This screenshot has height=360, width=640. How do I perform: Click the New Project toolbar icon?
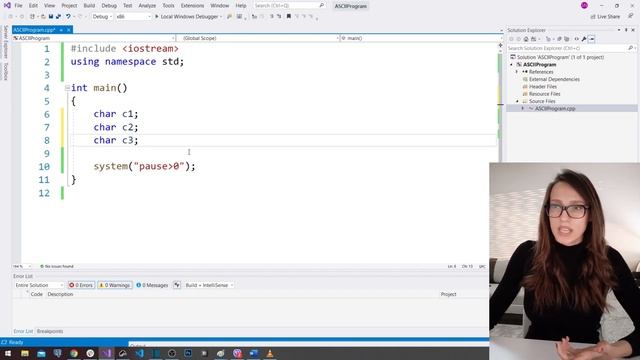click(32, 16)
